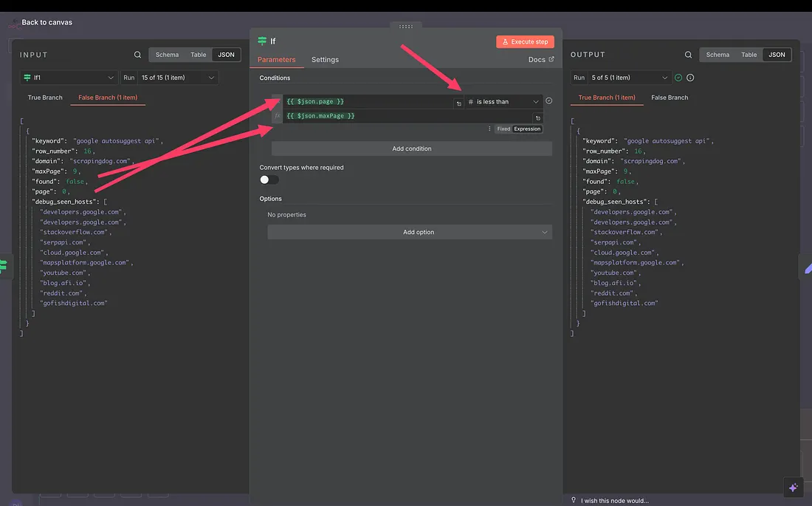The height and width of the screenshot is (506, 812).
Task: Open the three-dot menu near Fixed/Expression
Action: click(x=489, y=129)
